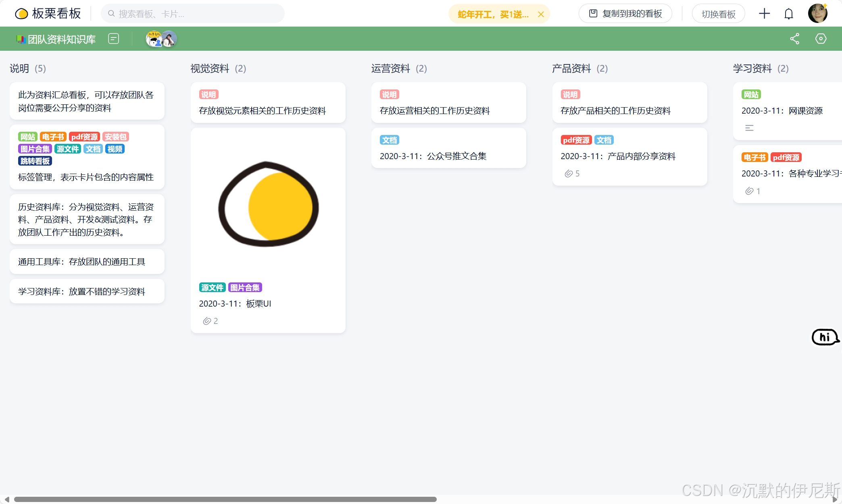Click the horizontal scrollbar right arrow

pos(835,500)
